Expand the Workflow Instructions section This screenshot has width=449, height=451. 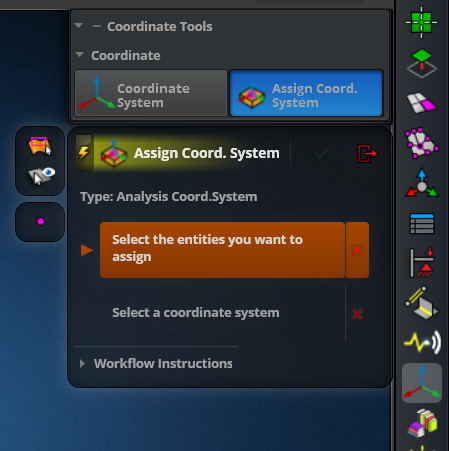(x=156, y=364)
